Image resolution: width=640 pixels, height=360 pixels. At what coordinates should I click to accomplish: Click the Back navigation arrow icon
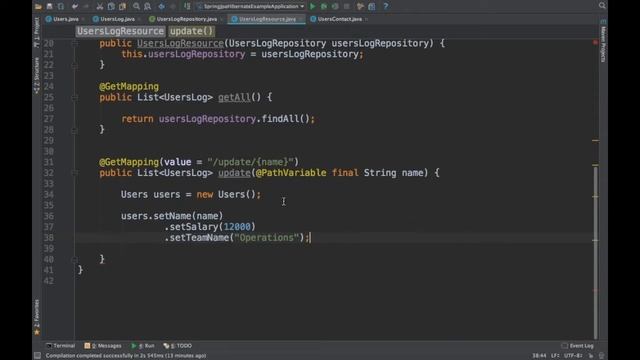[162, 6]
